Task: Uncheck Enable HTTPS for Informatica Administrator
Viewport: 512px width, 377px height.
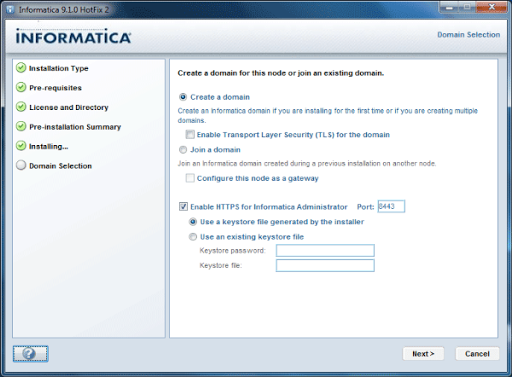Action: pyautogui.click(x=183, y=207)
